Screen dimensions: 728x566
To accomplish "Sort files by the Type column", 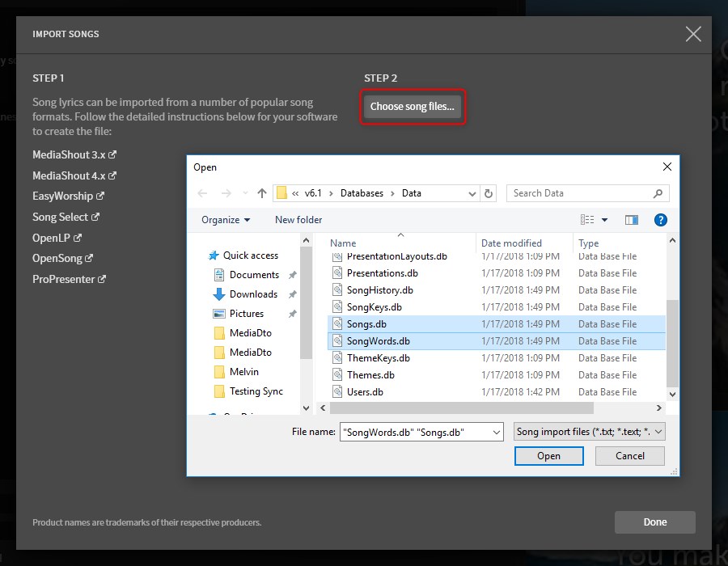I will tap(588, 243).
